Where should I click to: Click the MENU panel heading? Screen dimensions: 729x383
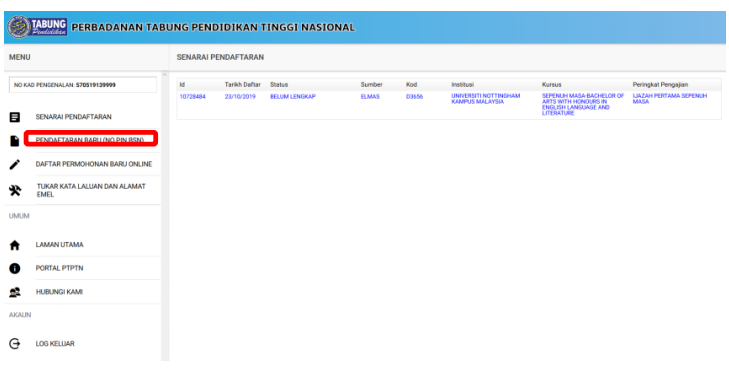20,57
